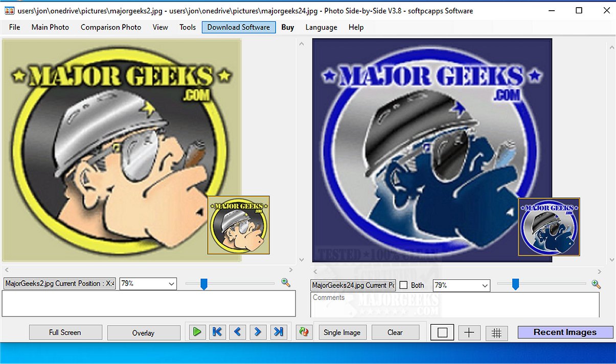Click the MajorGeeks24.jpg Current Position field

[x=353, y=285]
